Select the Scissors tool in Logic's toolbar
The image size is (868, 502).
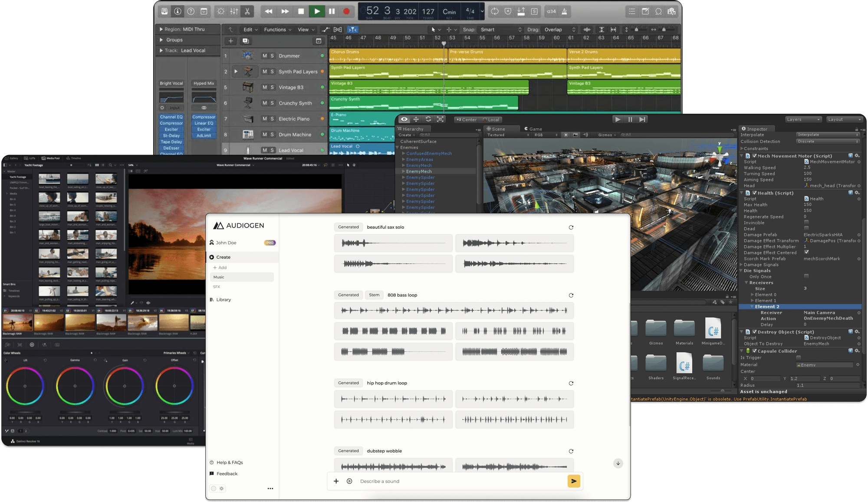coord(247,11)
